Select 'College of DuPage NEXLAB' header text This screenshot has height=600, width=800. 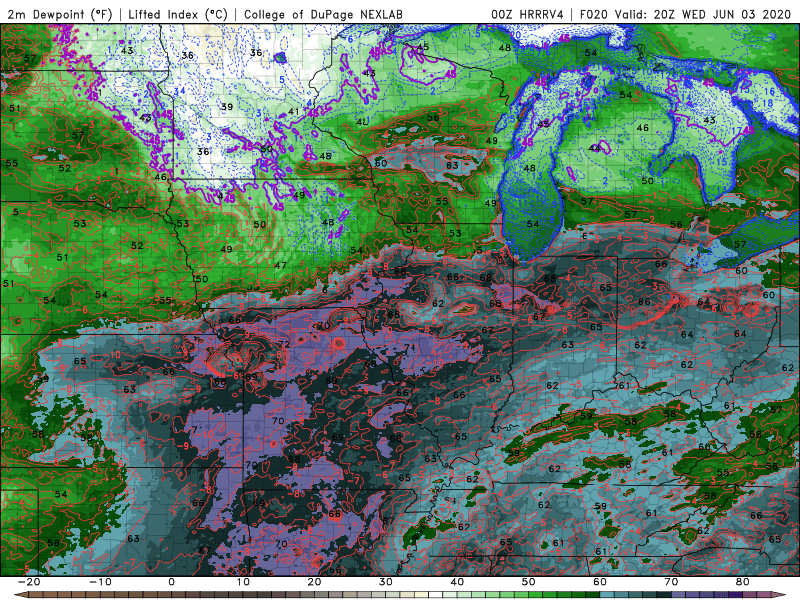[x=323, y=14]
